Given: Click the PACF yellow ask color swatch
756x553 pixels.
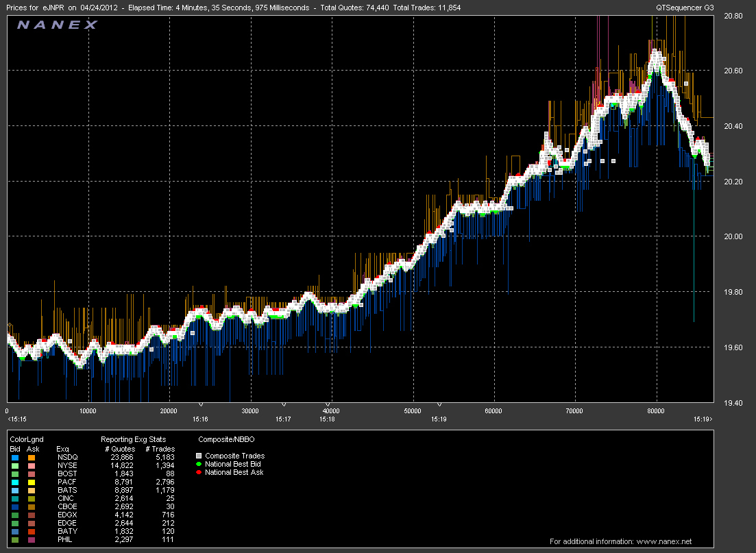Looking at the screenshot, I should click(x=32, y=482).
